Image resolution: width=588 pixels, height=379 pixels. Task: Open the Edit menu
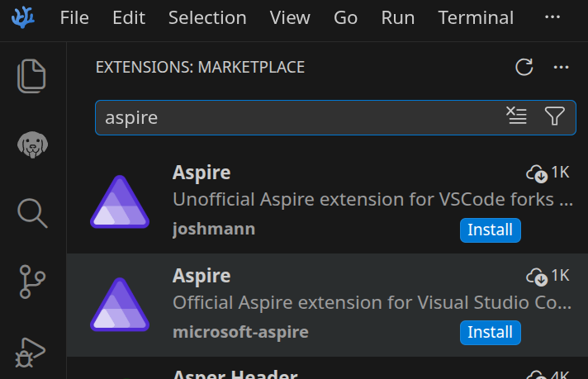[129, 17]
